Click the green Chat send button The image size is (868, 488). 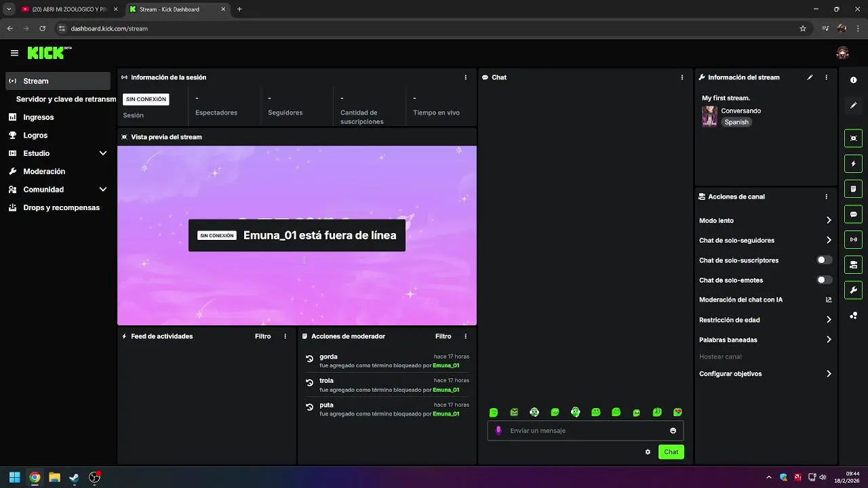[x=671, y=452]
